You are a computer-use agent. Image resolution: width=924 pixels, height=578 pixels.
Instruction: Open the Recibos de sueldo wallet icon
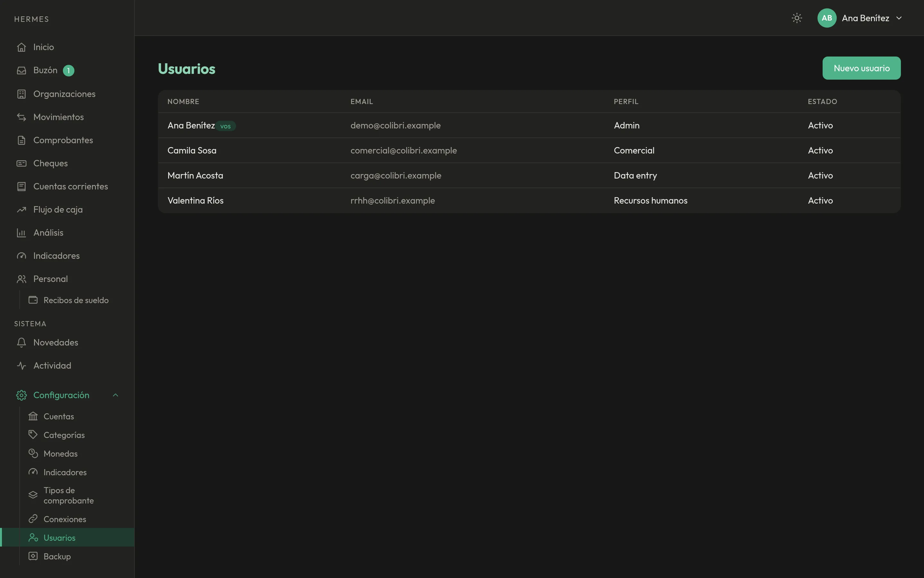pyautogui.click(x=33, y=300)
